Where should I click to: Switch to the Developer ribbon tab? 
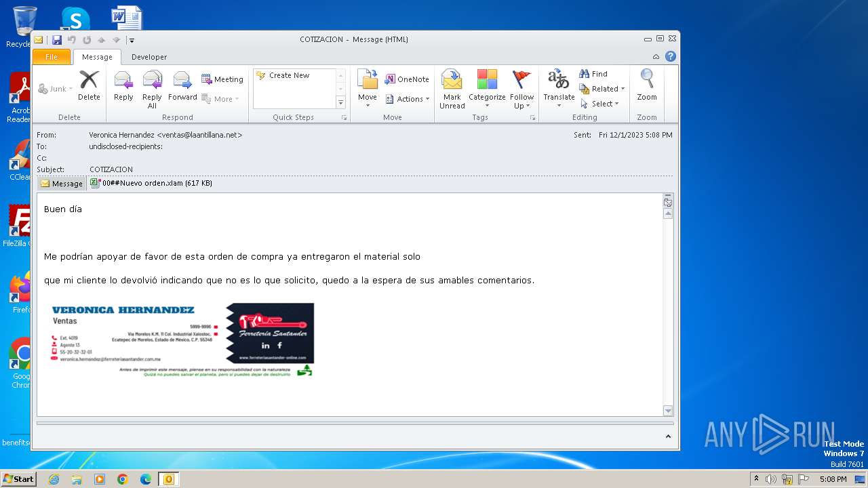coord(149,57)
